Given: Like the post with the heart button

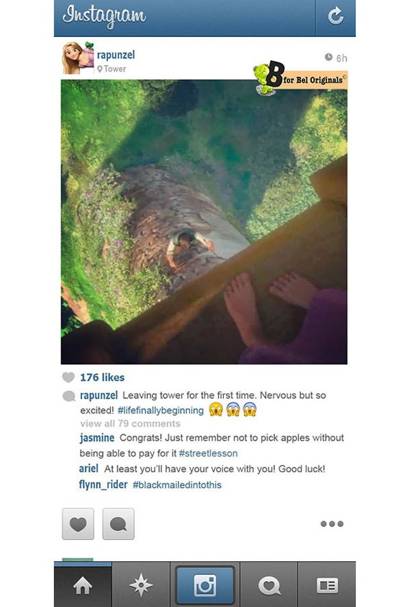Looking at the screenshot, I should (x=78, y=524).
